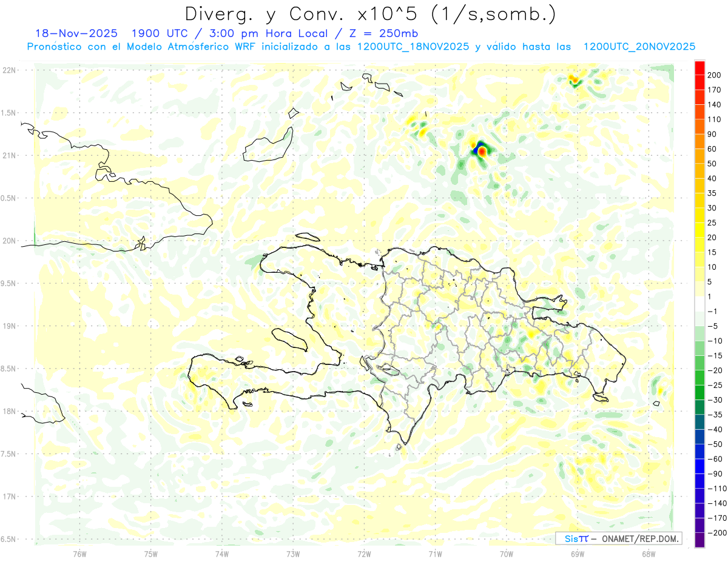The width and height of the screenshot is (728, 562).
Task: Click the "75W" longitude label
Action: click(151, 554)
